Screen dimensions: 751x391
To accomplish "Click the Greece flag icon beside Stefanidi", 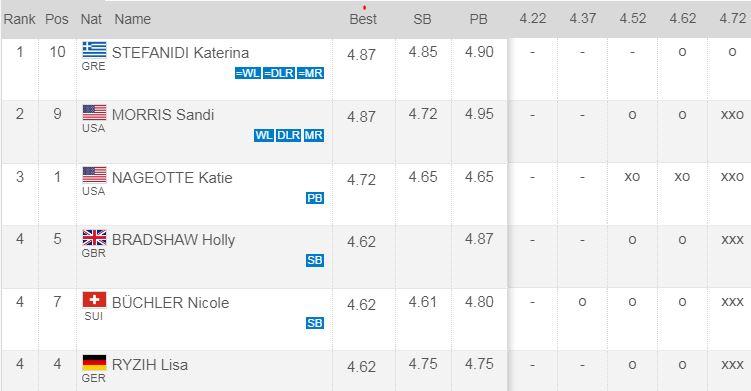I will click(94, 50).
